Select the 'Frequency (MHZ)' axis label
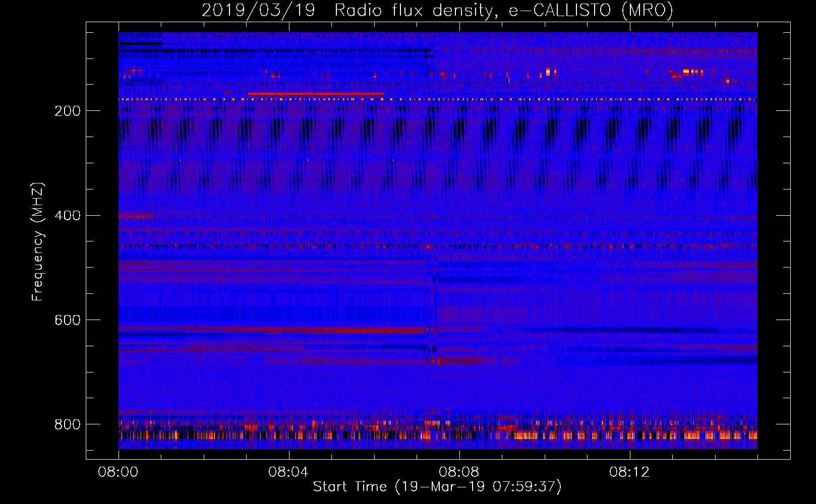The width and height of the screenshot is (816, 504). 38,241
